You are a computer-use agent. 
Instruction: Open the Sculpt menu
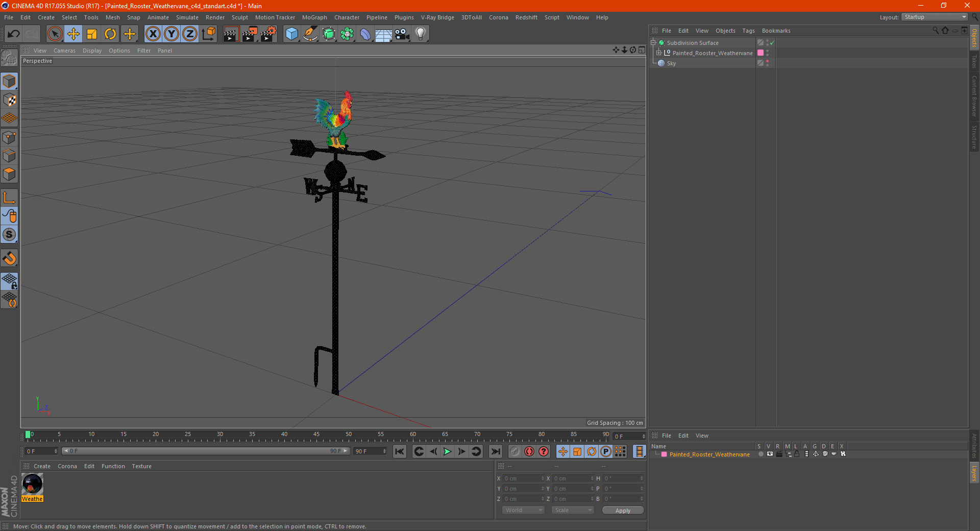(x=239, y=17)
